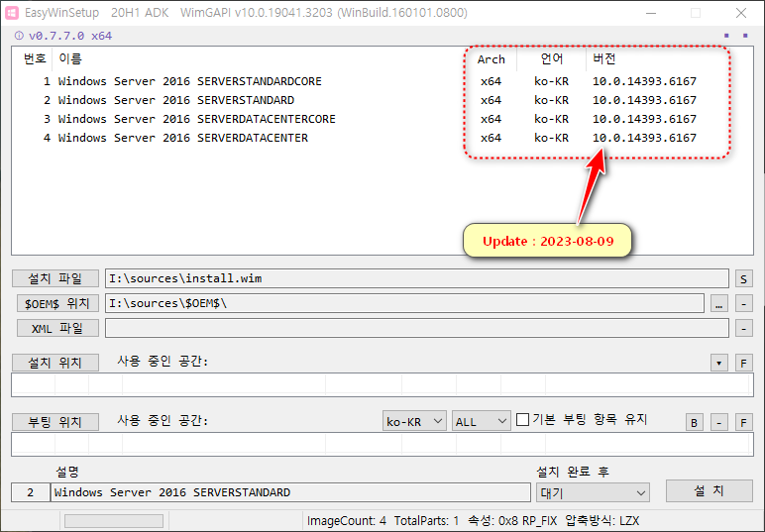Click the F button in 부팅 위치 row
Screen dimensions: 765x532
[743, 422]
